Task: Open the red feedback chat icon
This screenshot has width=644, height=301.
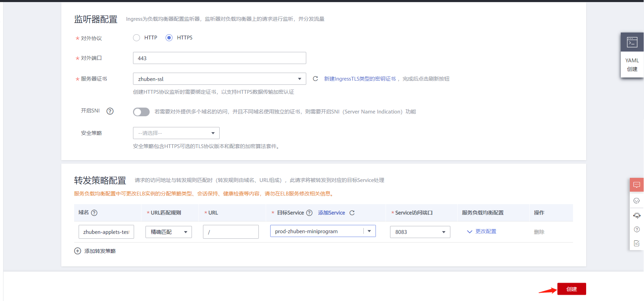Action: [637, 185]
